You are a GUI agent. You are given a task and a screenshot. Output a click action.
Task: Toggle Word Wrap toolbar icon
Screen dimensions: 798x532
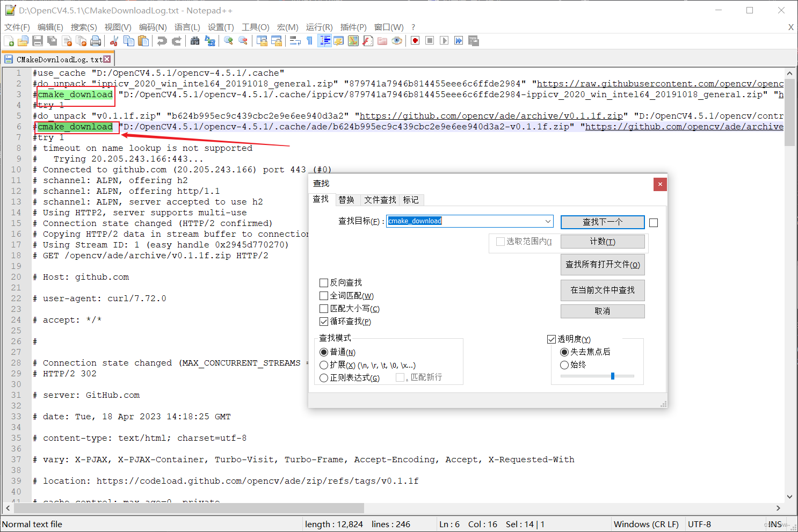295,41
